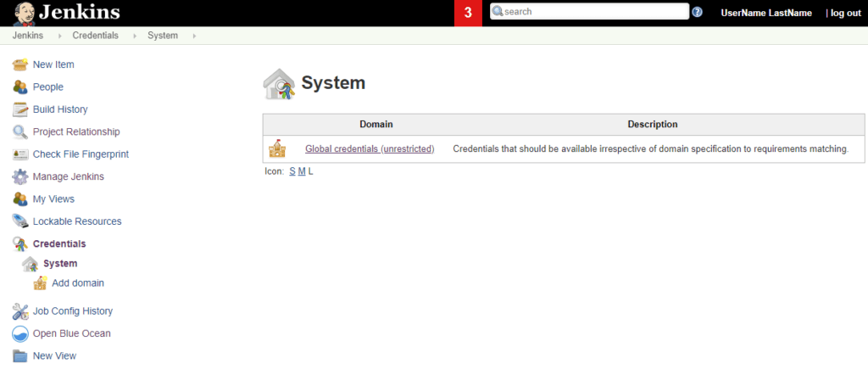The image size is (868, 369).
Task: Click the New Item icon in sidebar
Action: pos(20,64)
